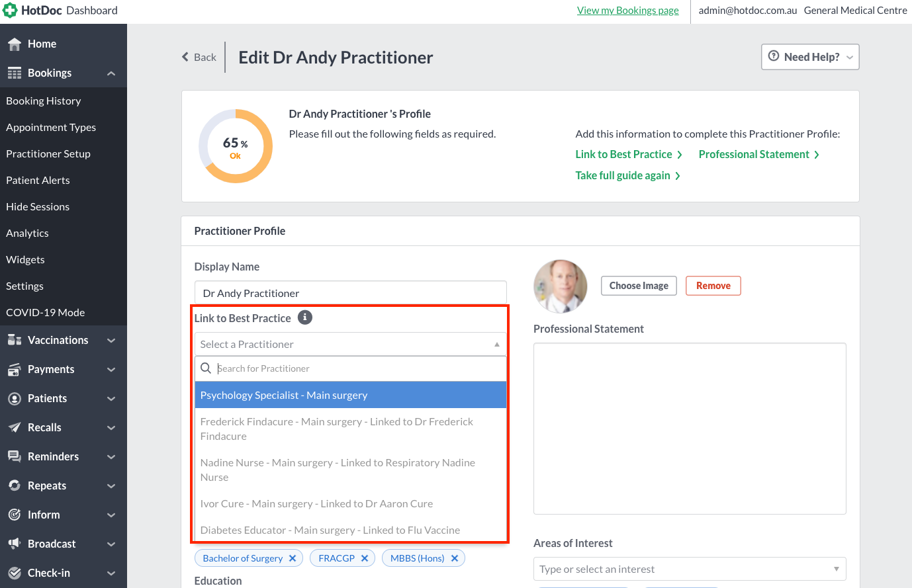This screenshot has width=912, height=588.
Task: Click the Repeats refresh icon
Action: [14, 485]
